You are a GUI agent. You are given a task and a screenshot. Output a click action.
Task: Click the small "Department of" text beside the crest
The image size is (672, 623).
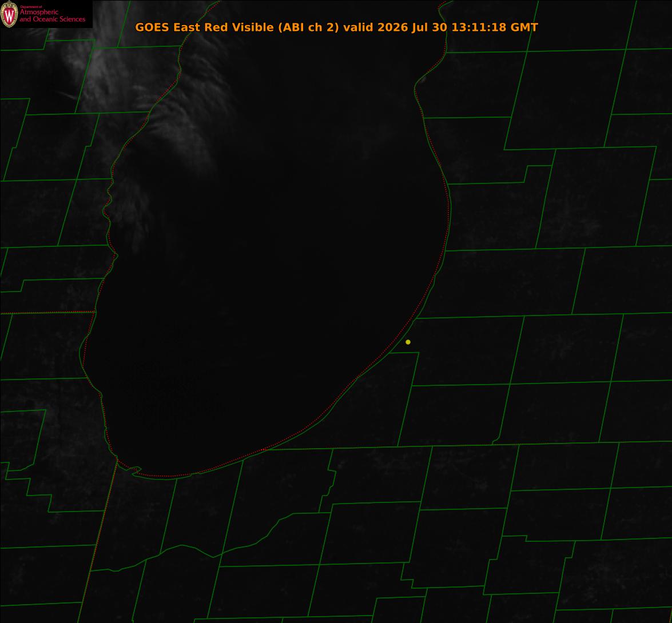(x=31, y=6)
